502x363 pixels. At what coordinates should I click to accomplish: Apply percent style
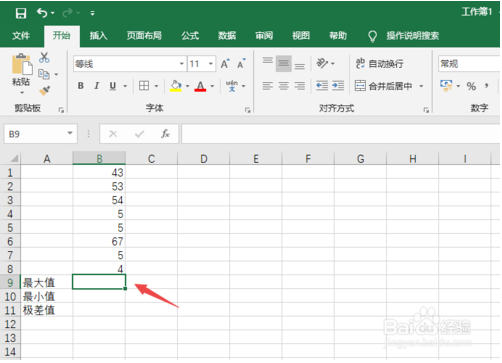coord(471,86)
